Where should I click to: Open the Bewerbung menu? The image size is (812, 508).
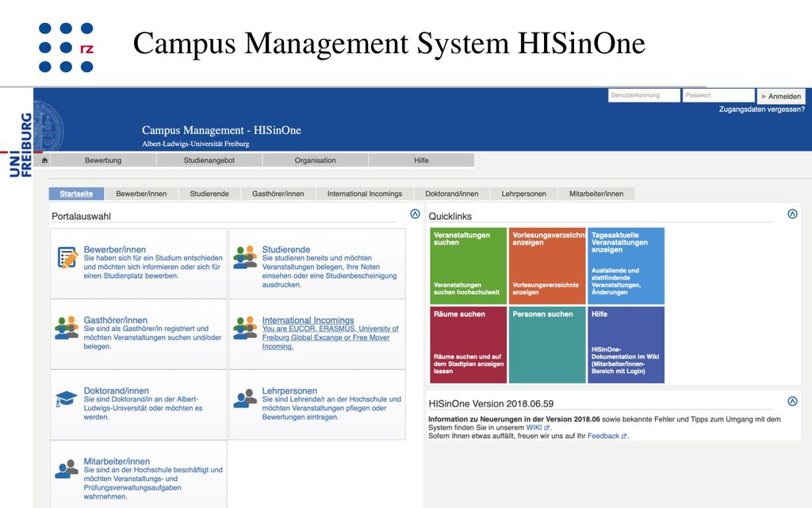pos(103,160)
